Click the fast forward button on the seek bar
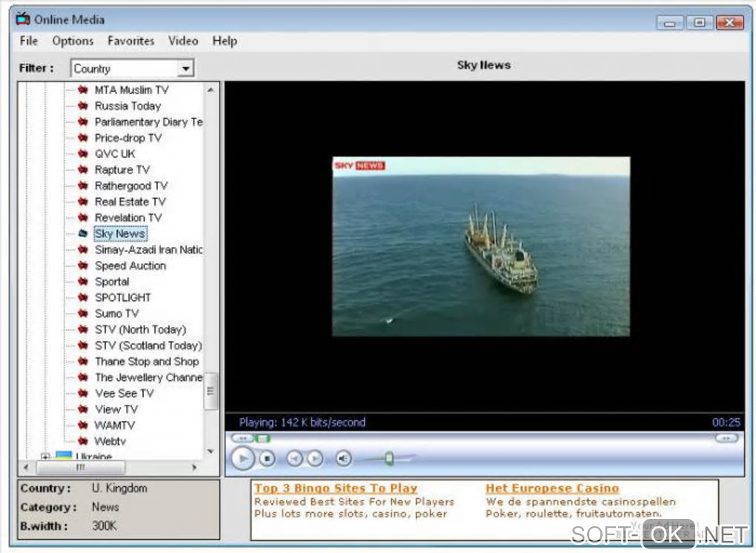 726,438
